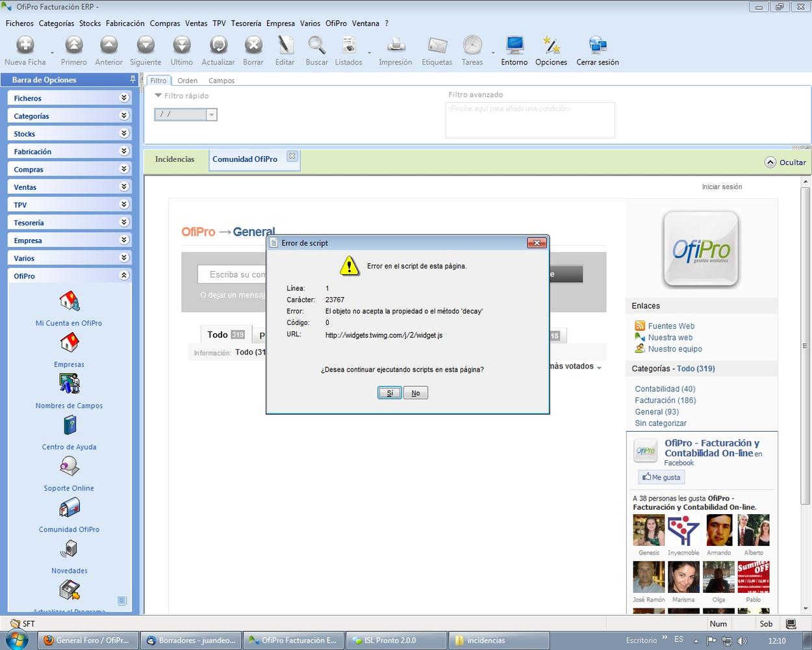The width and height of the screenshot is (812, 650).
Task: Open the Buscar search tool
Action: click(317, 45)
